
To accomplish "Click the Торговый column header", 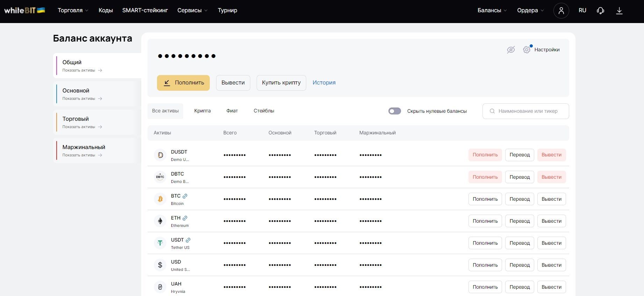I will click(325, 133).
